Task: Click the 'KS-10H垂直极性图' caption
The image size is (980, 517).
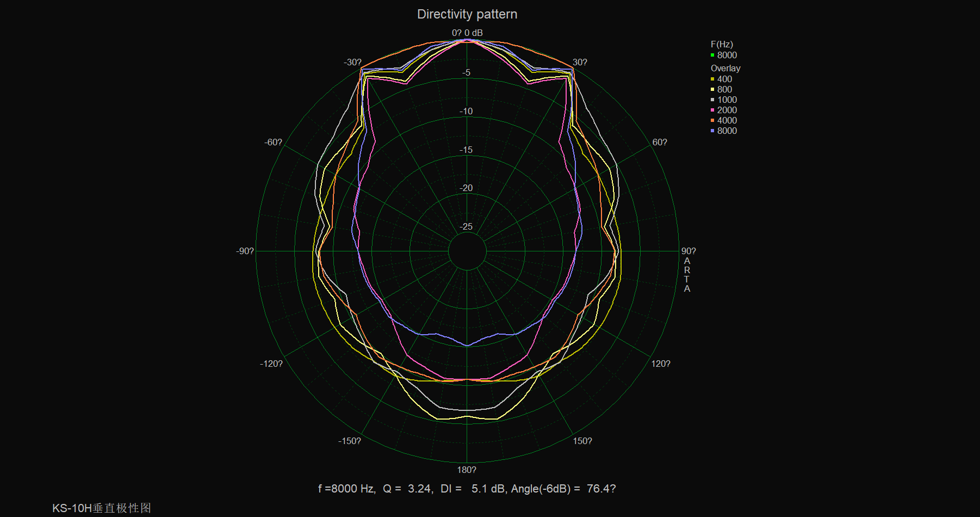Action: point(102,508)
